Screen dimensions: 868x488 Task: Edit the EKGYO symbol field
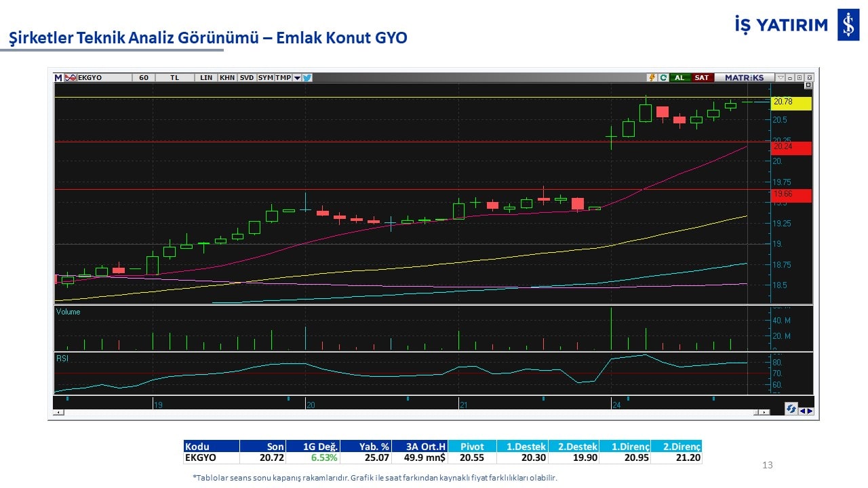tap(104, 78)
